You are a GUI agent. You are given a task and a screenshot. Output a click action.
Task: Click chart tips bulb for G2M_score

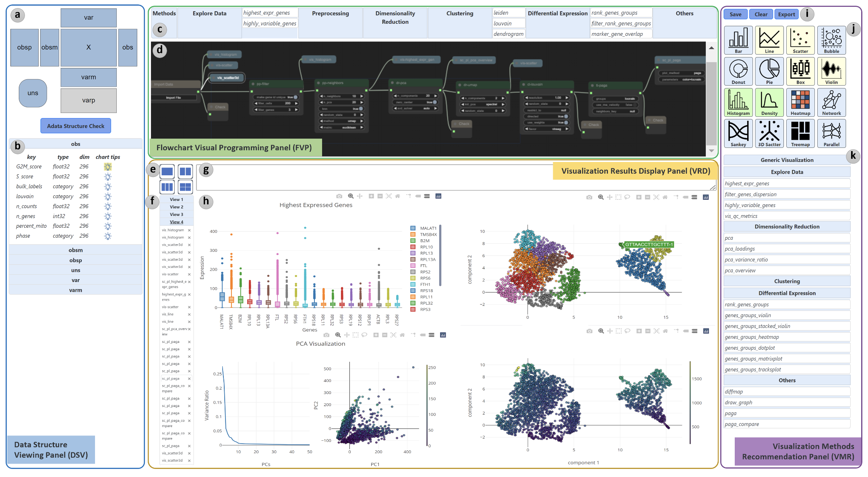(107, 167)
